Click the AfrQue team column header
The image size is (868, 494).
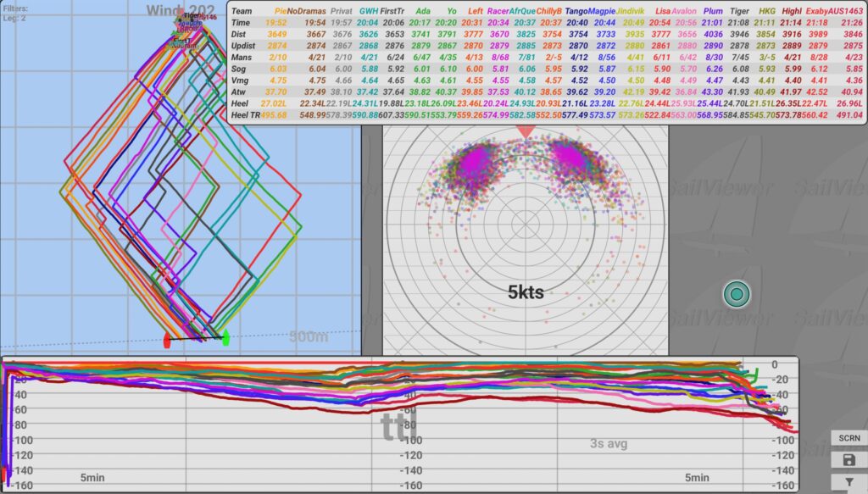(522, 11)
